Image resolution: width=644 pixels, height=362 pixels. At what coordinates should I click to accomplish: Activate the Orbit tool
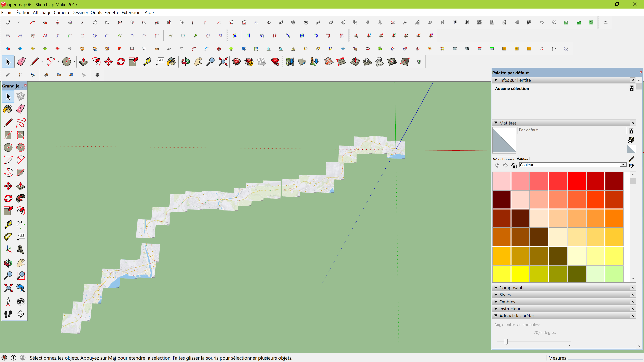tap(185, 62)
